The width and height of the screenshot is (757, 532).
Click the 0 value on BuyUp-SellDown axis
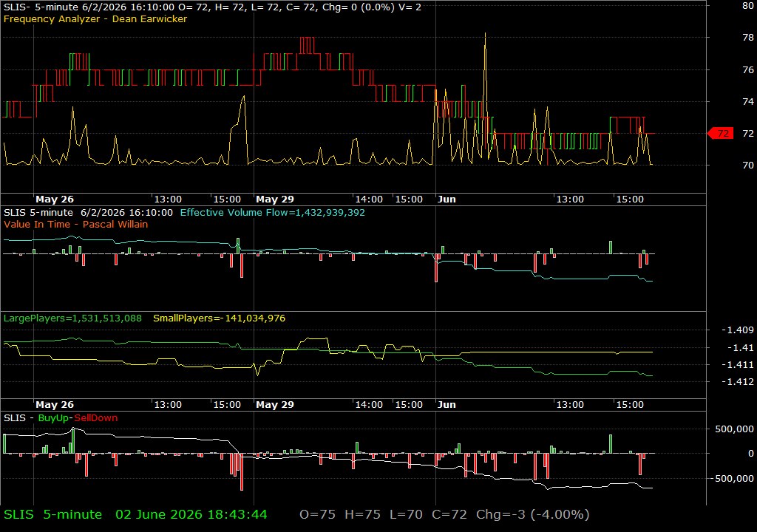point(751,454)
